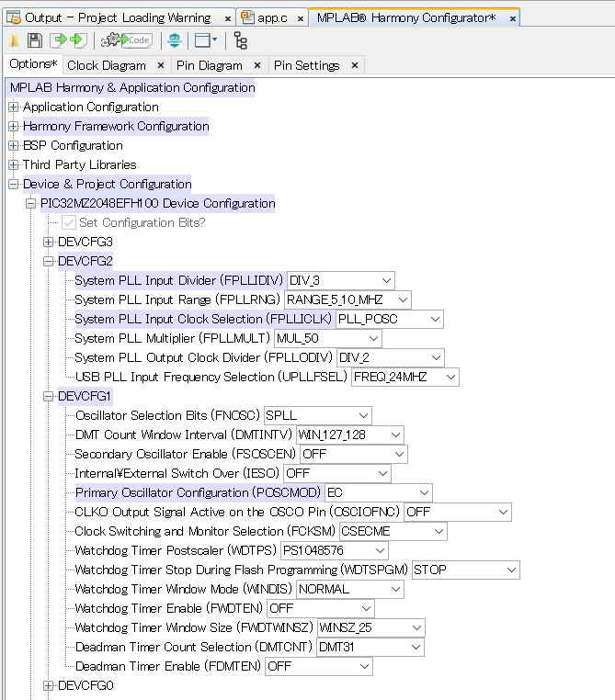Close the Output Project Loading Warning tab

[227, 18]
